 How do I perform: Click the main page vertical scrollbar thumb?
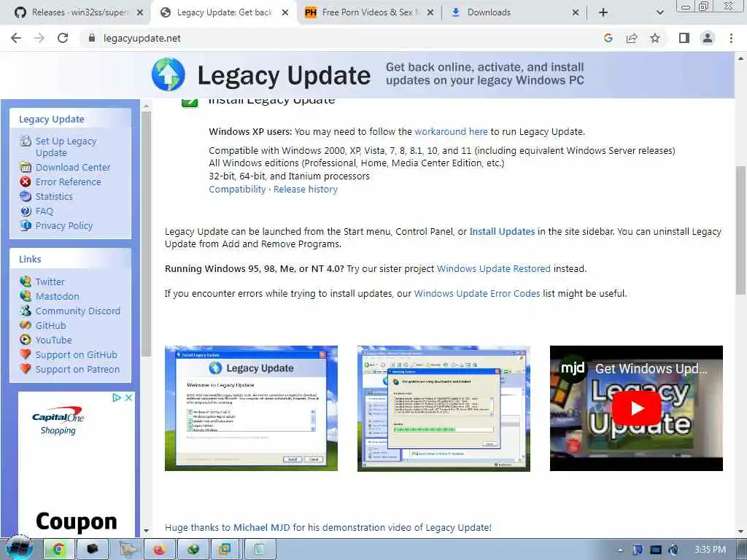pyautogui.click(x=740, y=230)
